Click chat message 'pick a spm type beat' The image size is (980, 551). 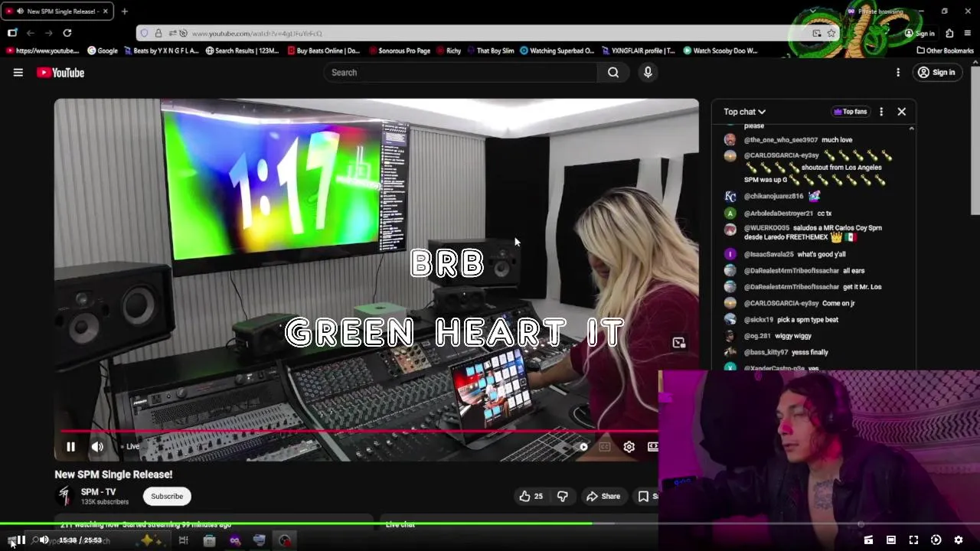(x=808, y=320)
